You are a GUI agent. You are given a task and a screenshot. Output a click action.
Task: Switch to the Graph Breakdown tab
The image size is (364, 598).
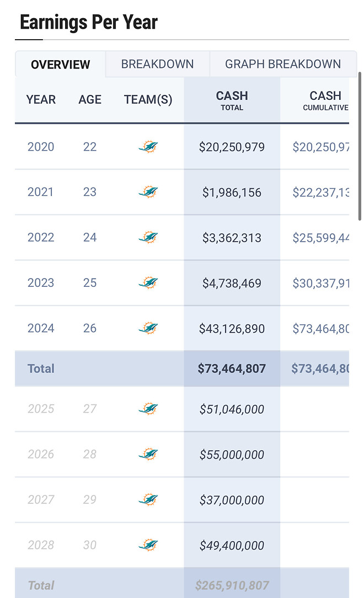[283, 64]
